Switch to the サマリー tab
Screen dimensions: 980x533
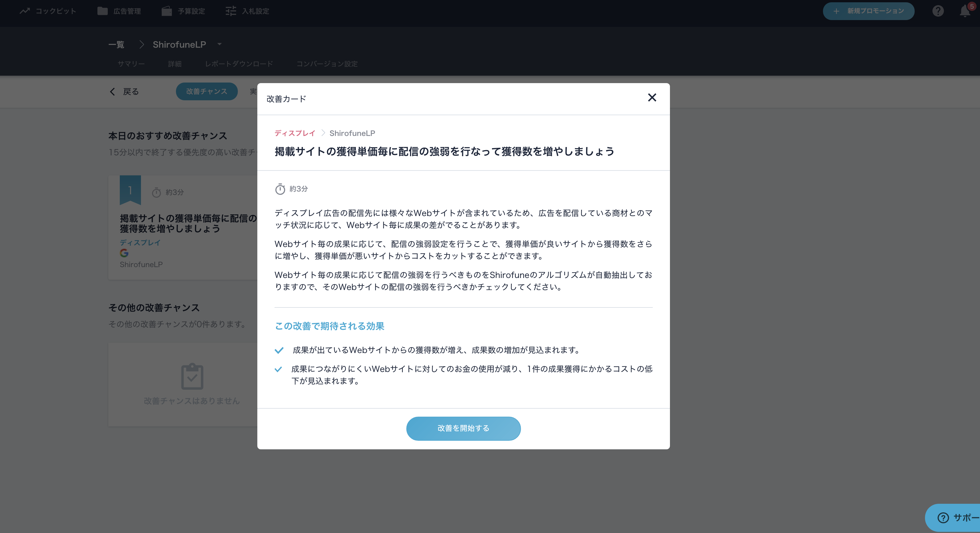coord(131,64)
